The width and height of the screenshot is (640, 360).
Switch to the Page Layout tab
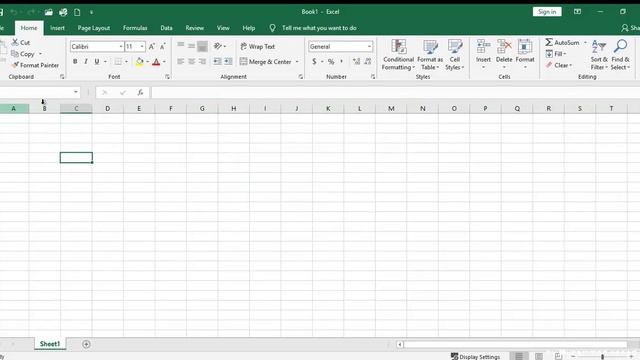pos(94,28)
